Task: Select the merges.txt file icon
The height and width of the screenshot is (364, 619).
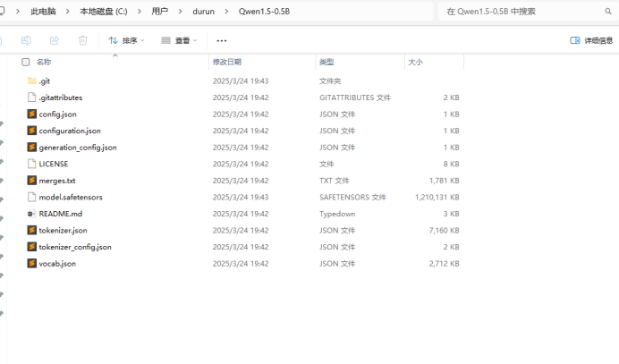Action: point(32,181)
